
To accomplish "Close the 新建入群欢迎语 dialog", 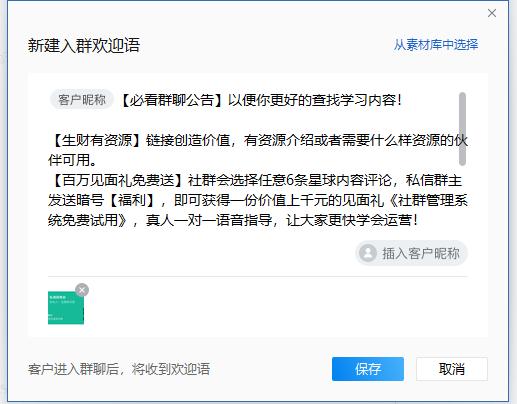I will point(492,13).
